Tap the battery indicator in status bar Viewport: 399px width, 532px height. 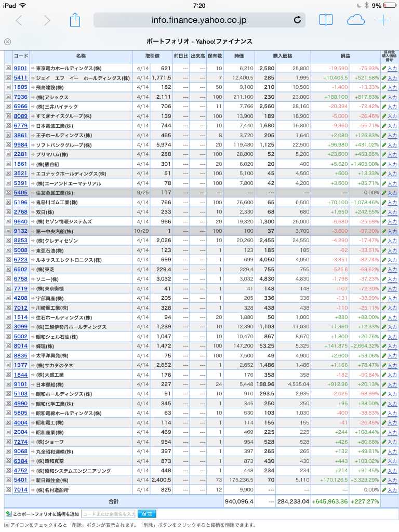point(390,5)
